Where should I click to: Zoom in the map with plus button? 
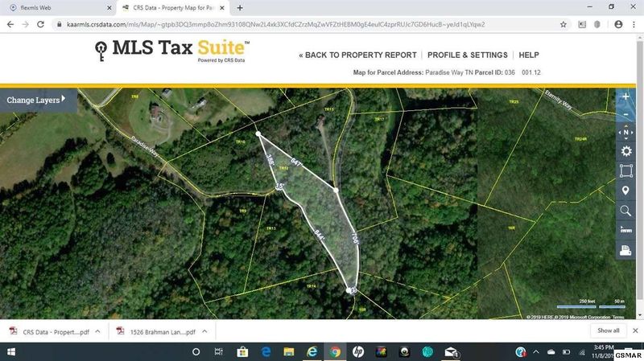625,96
